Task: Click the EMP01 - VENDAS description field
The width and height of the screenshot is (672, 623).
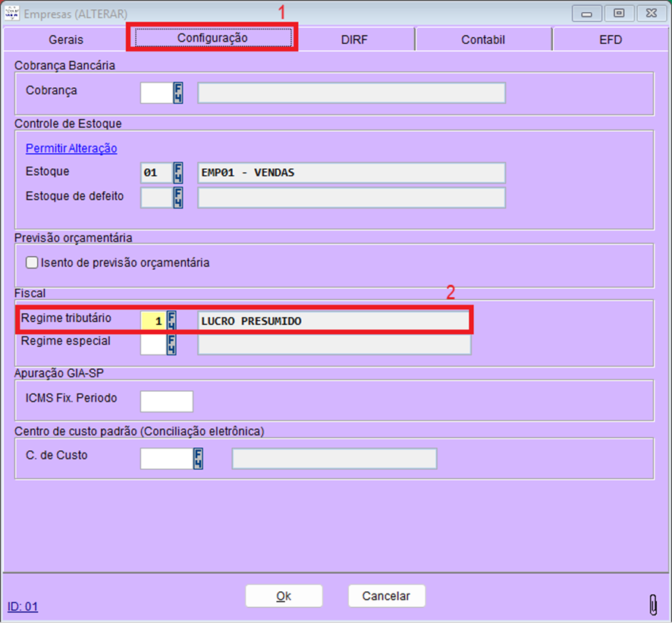Action: [351, 173]
